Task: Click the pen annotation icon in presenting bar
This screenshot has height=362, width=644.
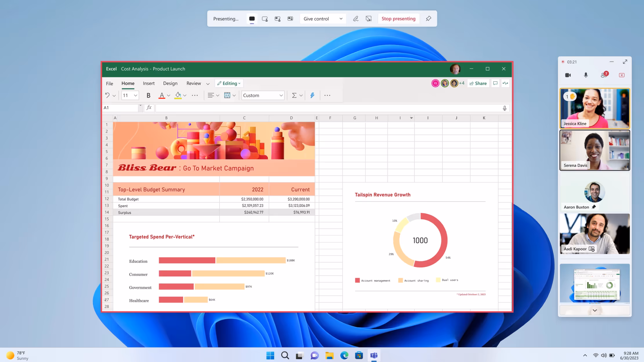Action: coord(355,19)
